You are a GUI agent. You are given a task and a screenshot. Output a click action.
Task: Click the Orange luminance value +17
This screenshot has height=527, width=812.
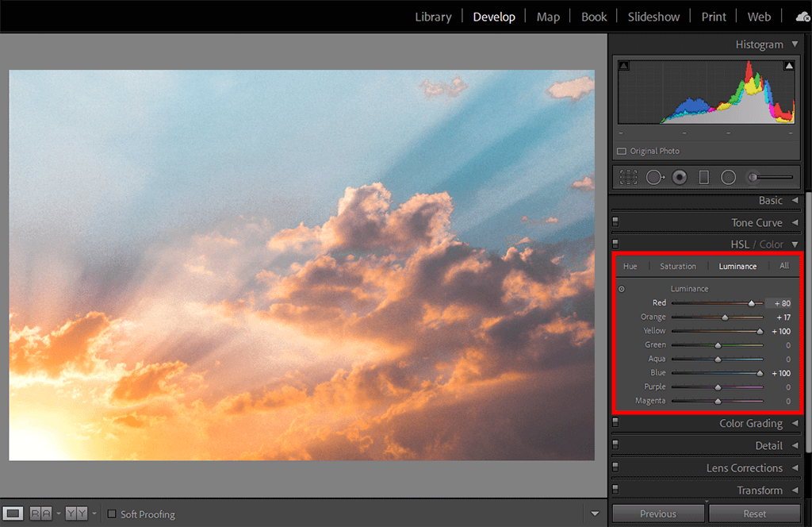point(783,317)
